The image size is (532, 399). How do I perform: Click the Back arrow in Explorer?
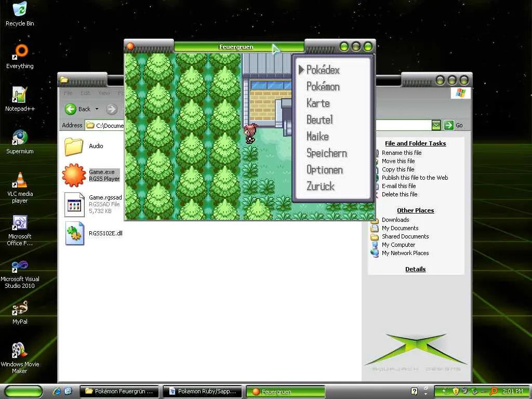click(x=71, y=109)
